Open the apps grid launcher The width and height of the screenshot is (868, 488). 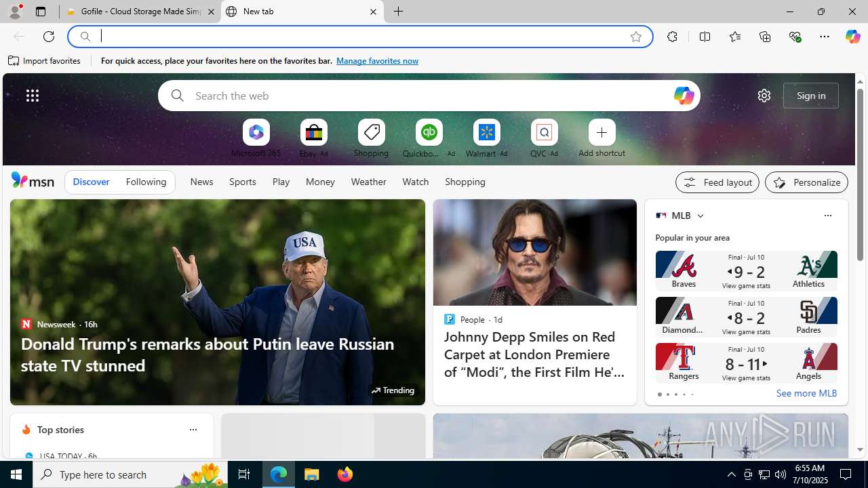[x=33, y=96]
